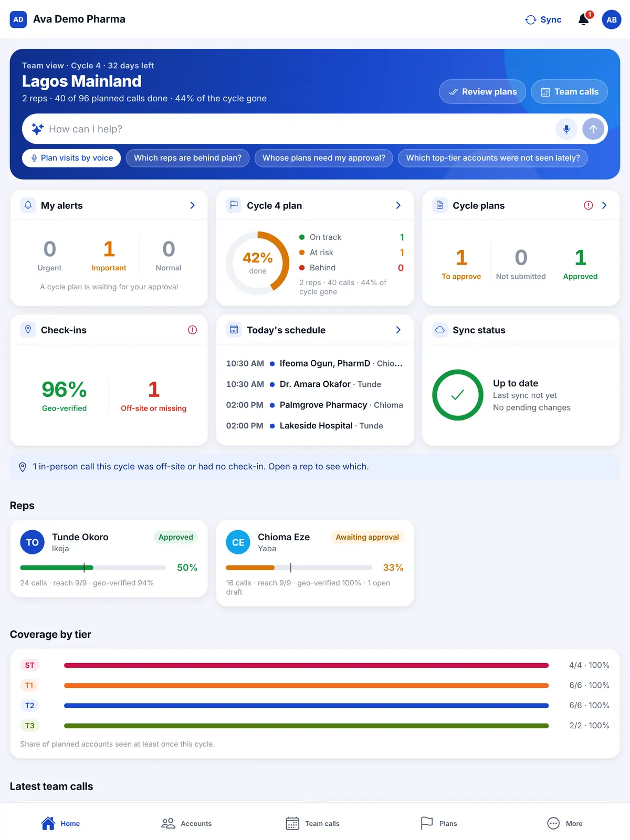Click the 42% done progress ring
The image size is (630, 840).
tap(258, 263)
